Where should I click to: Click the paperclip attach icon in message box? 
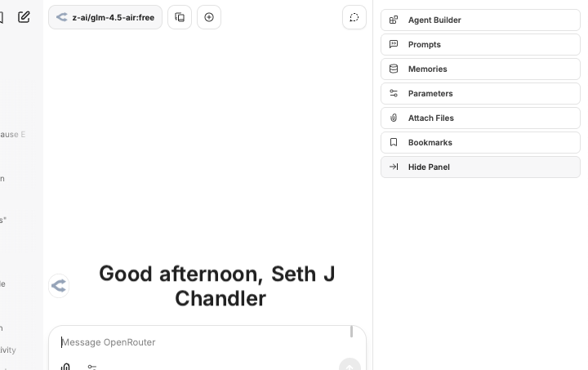[x=65, y=367]
